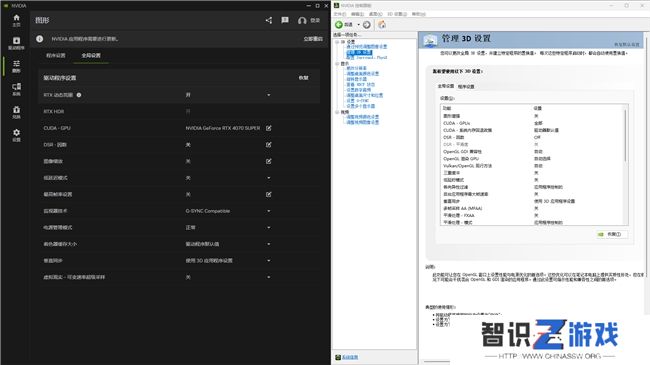Edit the max frame rate setting
The width and height of the screenshot is (650, 365).
tap(269, 195)
